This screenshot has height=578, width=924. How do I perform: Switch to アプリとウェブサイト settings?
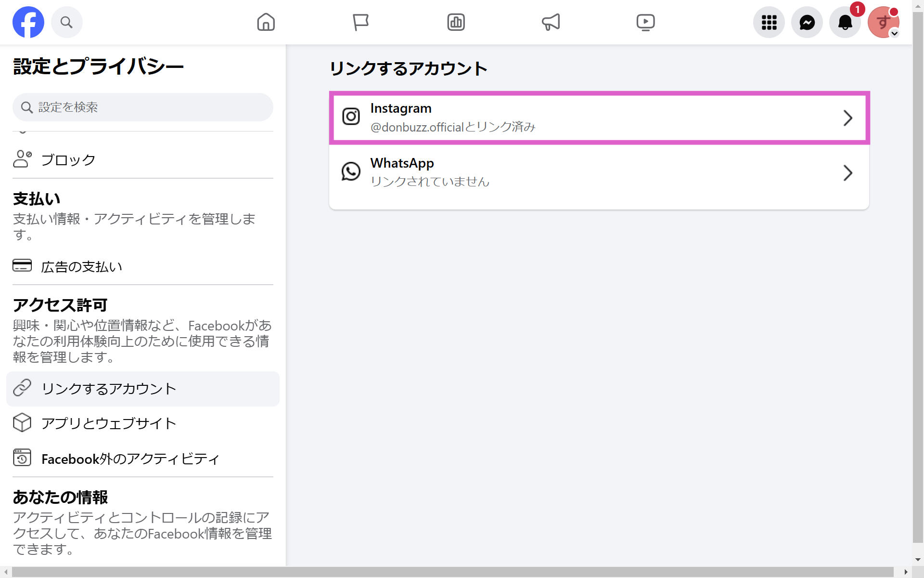pyautogui.click(x=109, y=423)
